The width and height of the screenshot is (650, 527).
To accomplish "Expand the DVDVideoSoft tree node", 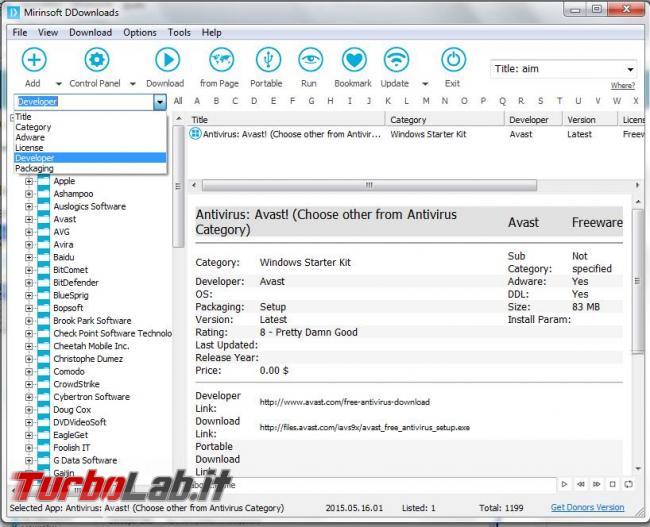I will (29, 423).
